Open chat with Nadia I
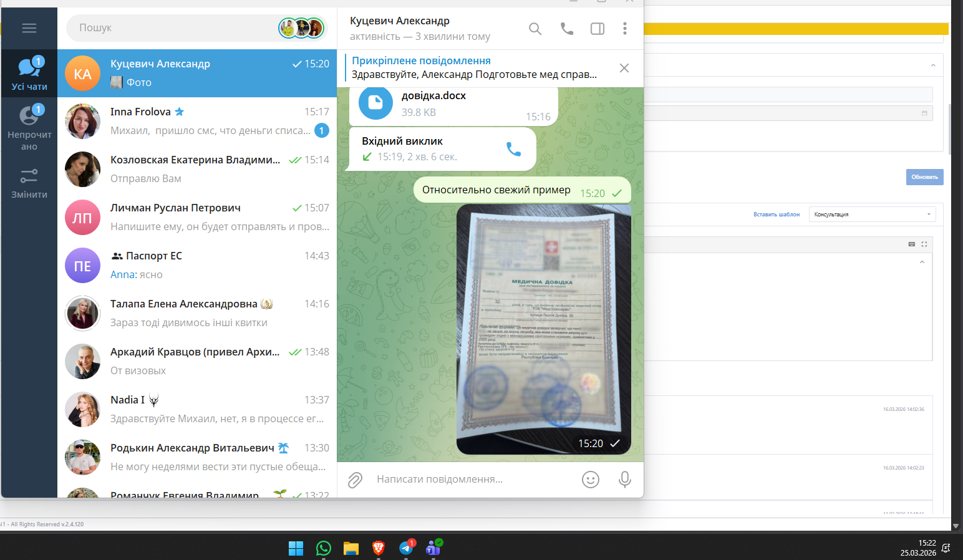Image resolution: width=963 pixels, height=560 pixels. (x=197, y=409)
